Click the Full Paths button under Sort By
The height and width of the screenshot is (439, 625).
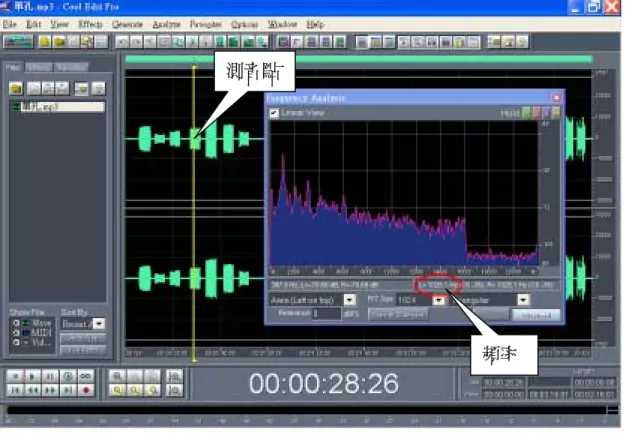[x=83, y=350]
